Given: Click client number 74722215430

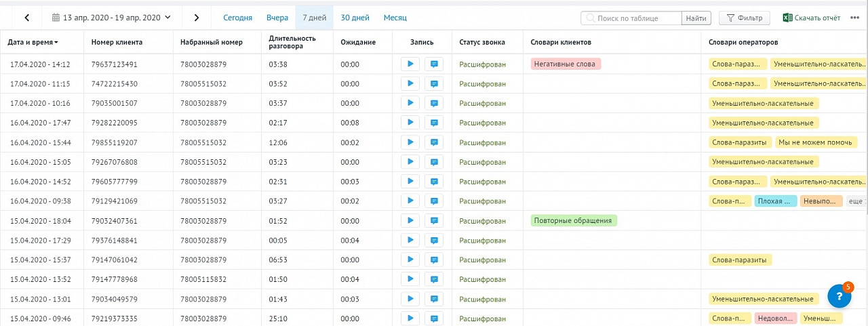Looking at the screenshot, I should 115,84.
